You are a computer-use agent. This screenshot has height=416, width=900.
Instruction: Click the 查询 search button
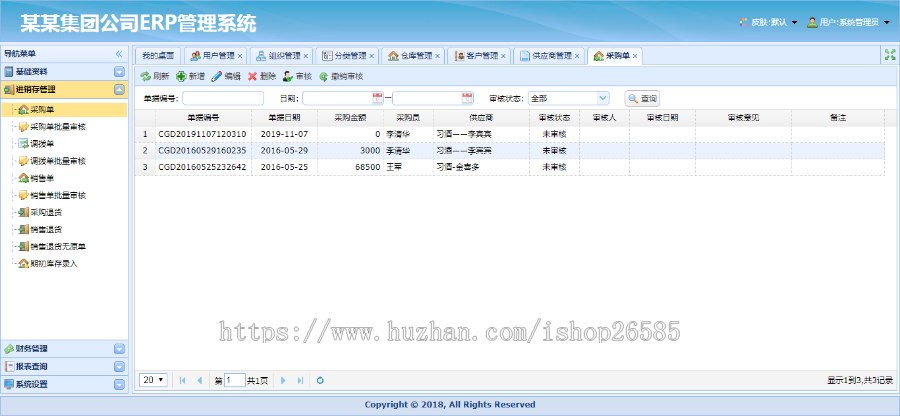[642, 98]
